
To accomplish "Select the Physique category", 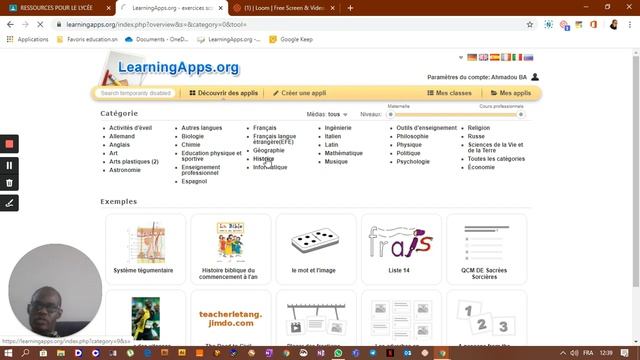I will [x=409, y=145].
